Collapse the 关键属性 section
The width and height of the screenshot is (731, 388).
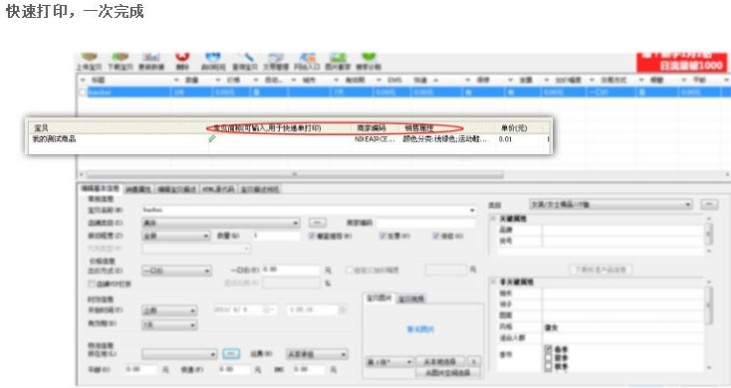(493, 218)
